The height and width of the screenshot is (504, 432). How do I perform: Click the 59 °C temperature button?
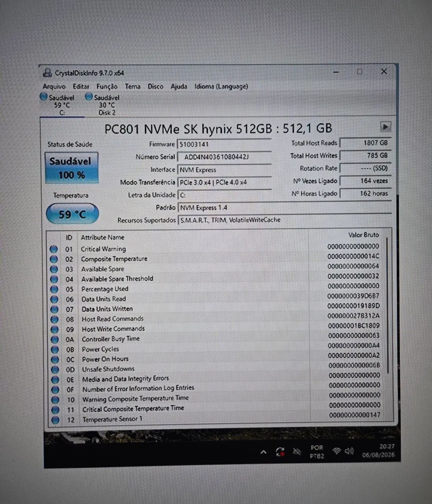click(x=72, y=214)
